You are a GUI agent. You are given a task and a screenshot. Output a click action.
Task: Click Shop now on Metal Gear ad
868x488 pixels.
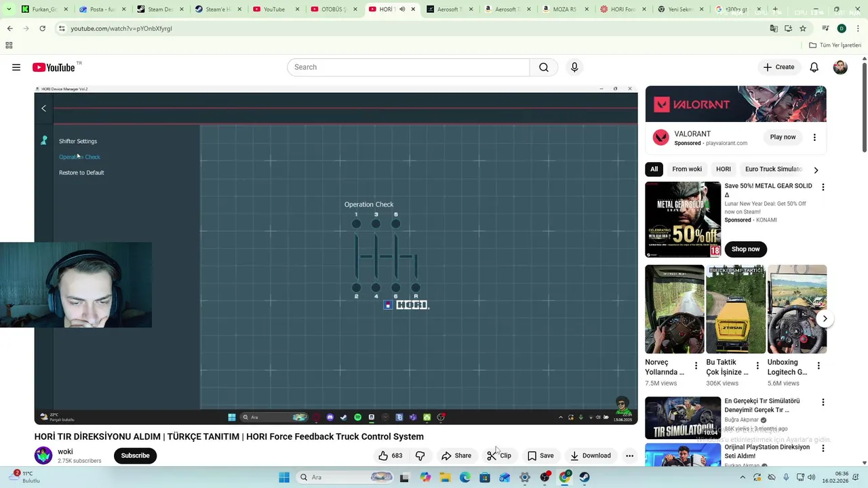[x=745, y=249]
